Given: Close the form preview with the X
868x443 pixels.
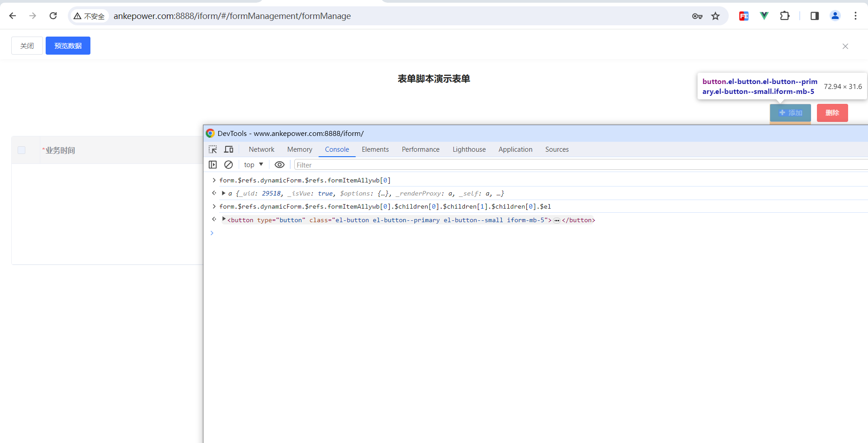Looking at the screenshot, I should (x=845, y=46).
